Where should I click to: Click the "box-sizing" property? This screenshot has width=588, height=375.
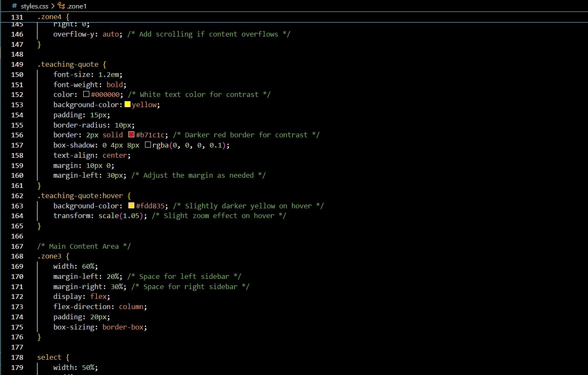click(74, 327)
